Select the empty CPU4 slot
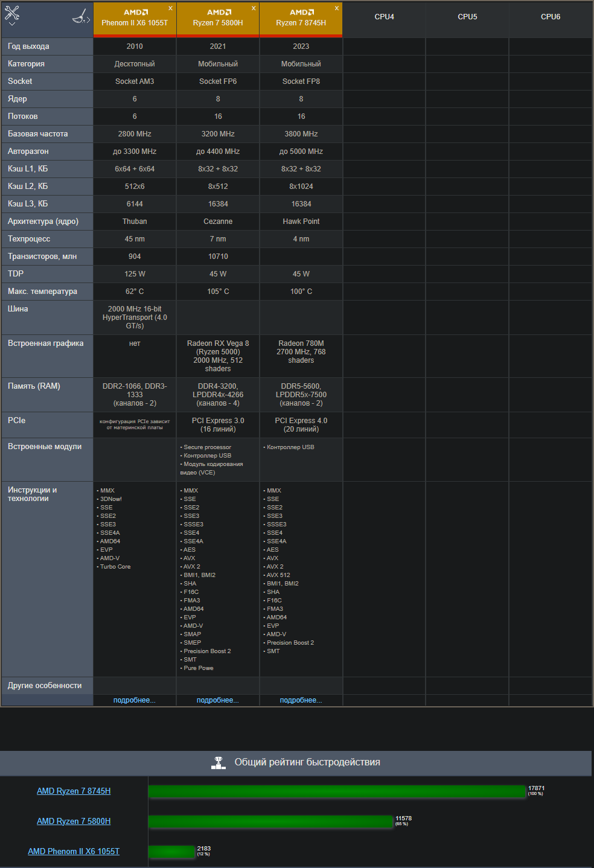The height and width of the screenshot is (868, 594). coord(384,17)
